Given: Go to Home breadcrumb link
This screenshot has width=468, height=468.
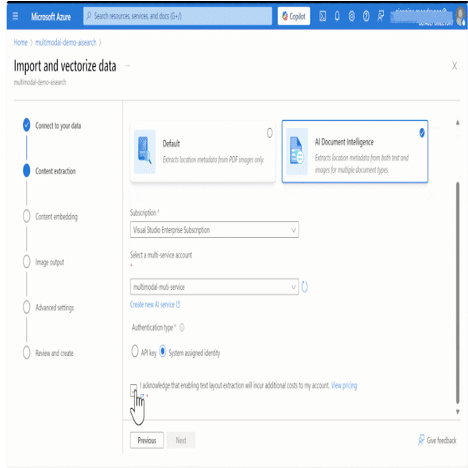Looking at the screenshot, I should tap(20, 43).
